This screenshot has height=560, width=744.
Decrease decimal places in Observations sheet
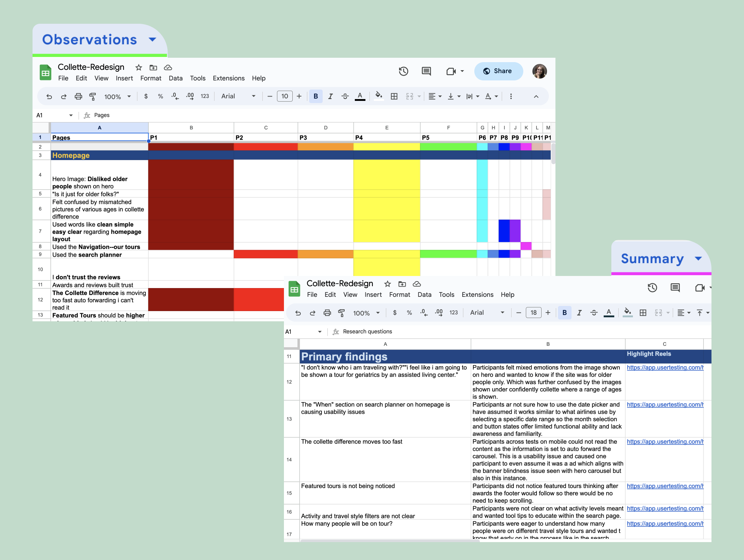175,96
